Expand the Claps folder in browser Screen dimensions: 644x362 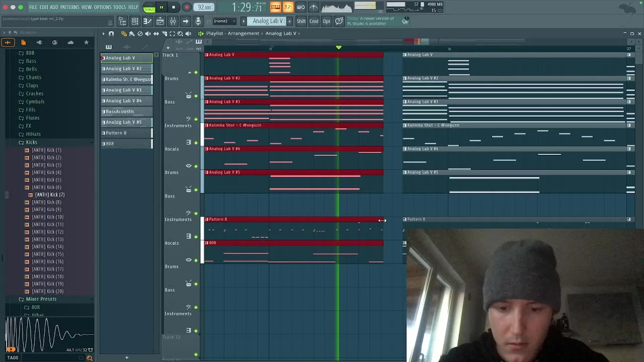(32, 85)
